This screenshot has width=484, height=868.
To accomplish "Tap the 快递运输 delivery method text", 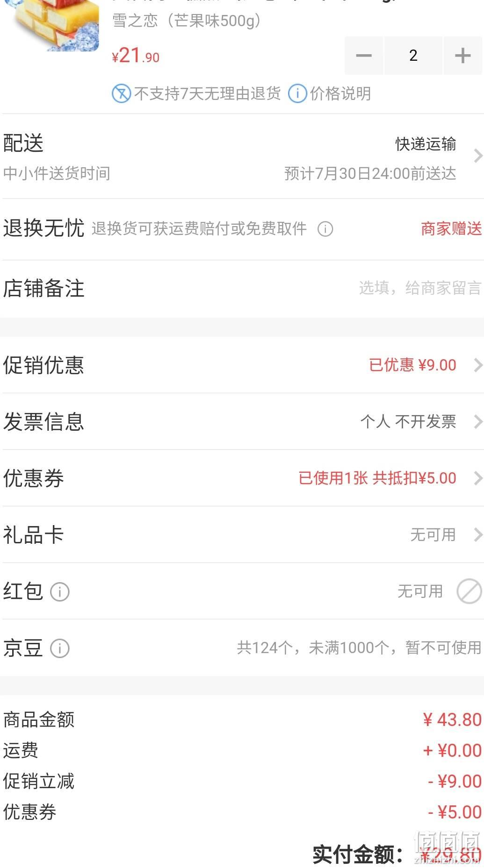I will coord(426,144).
